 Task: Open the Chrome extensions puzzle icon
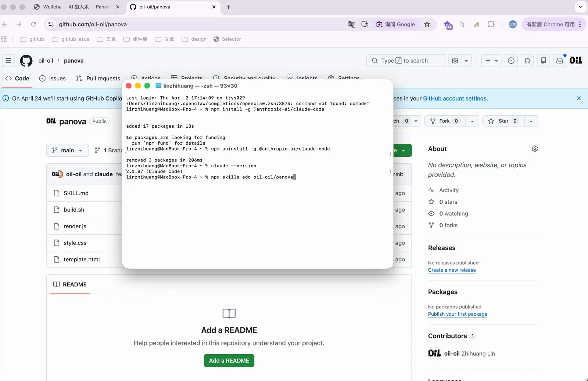click(x=491, y=24)
